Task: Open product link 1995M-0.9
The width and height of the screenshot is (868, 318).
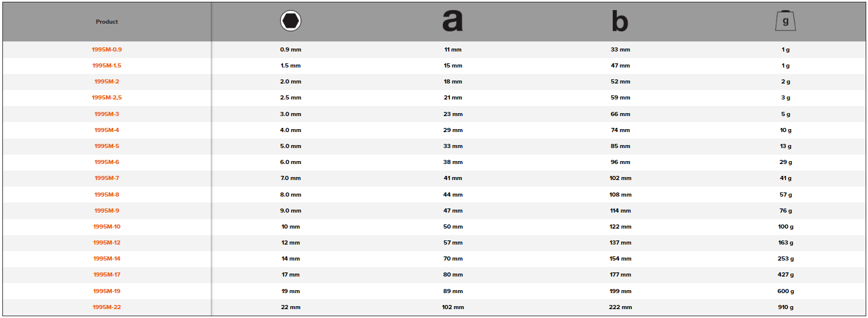Action: pyautogui.click(x=107, y=50)
